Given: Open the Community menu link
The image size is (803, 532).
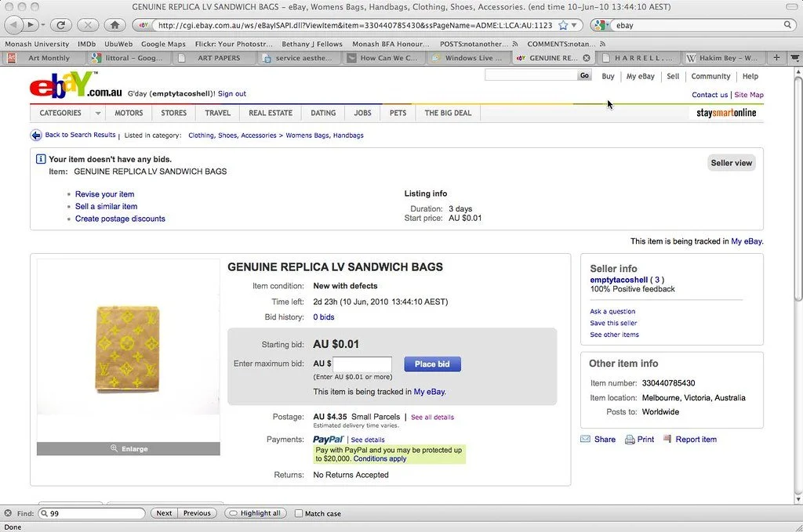Looking at the screenshot, I should pos(710,76).
